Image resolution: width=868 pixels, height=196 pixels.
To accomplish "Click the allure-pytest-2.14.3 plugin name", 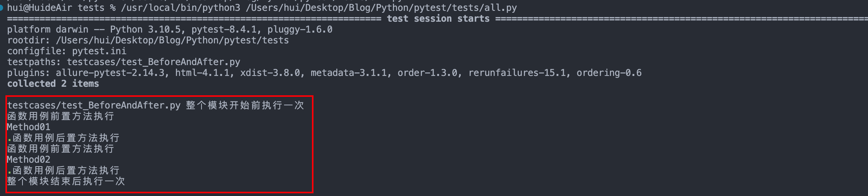I will [110, 73].
